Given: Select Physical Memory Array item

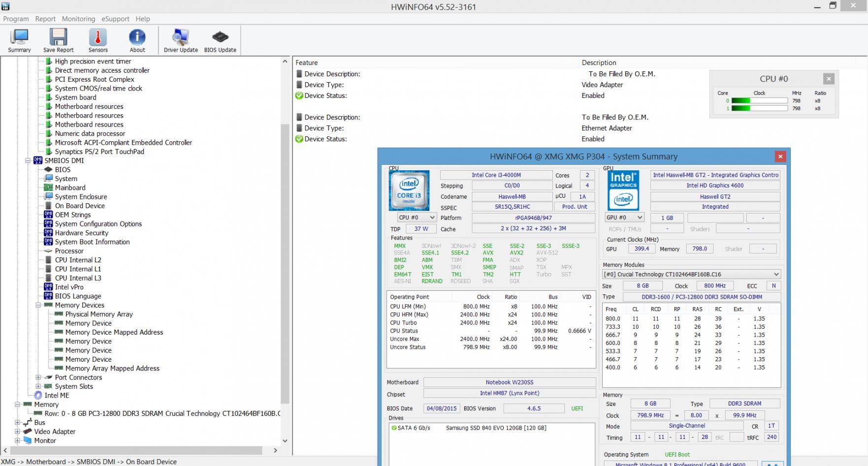Looking at the screenshot, I should click(99, 314).
